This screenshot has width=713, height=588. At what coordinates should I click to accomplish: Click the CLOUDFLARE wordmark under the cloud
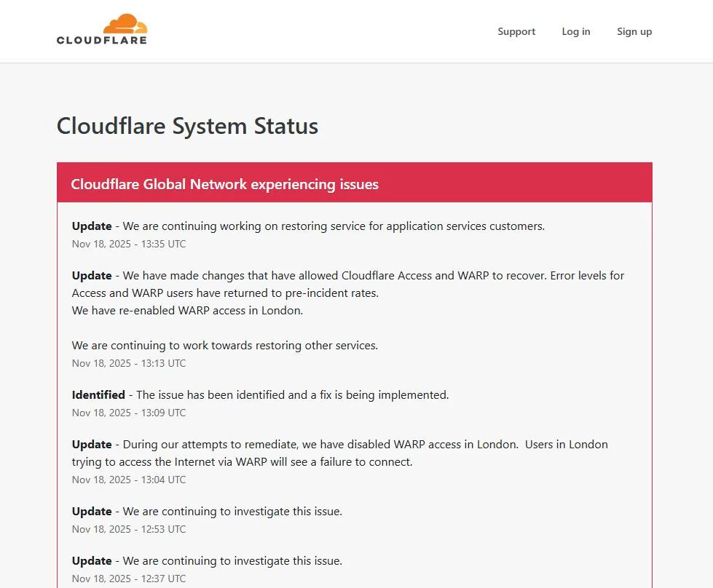coord(102,40)
